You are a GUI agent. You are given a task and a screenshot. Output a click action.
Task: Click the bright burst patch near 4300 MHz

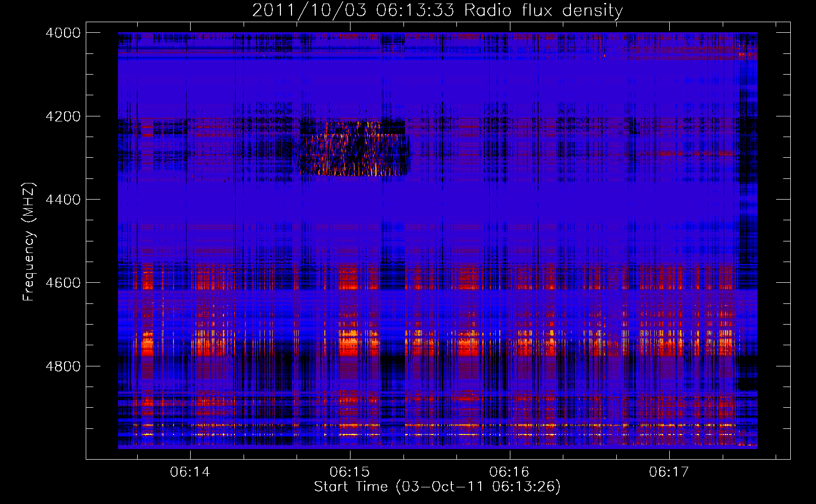(x=355, y=148)
